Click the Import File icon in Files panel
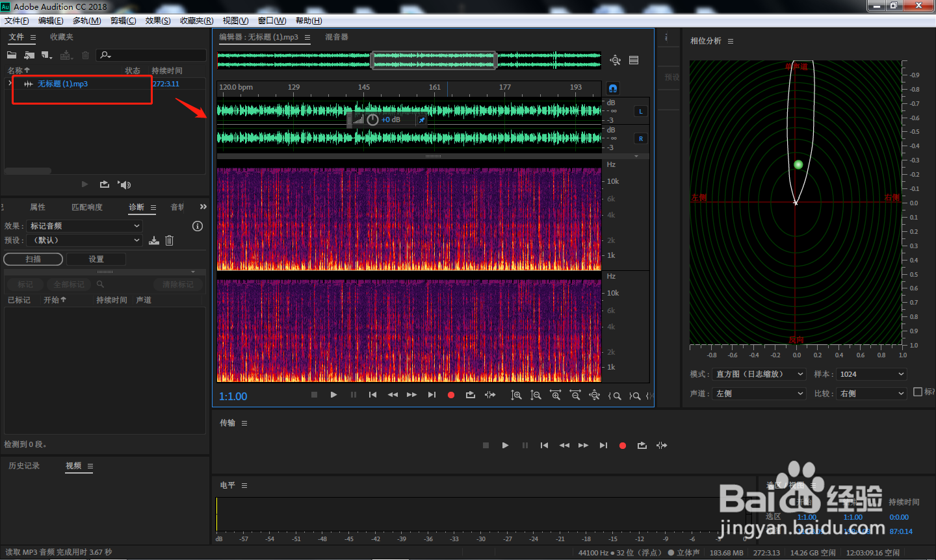Image resolution: width=936 pixels, height=560 pixels. (x=29, y=55)
